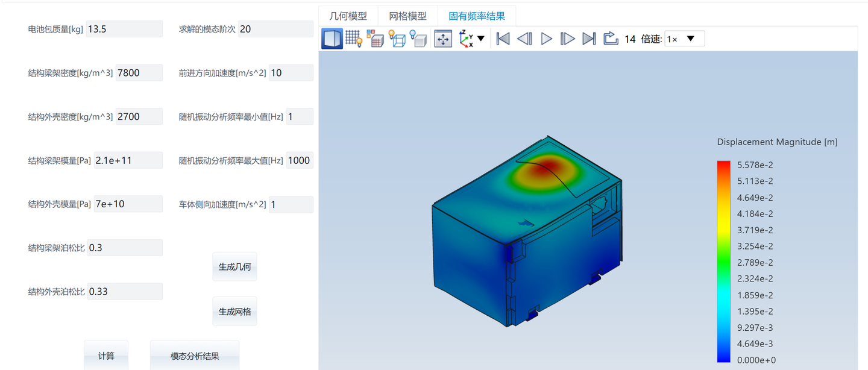Jump to last animation frame
The image size is (868, 370).
click(x=589, y=39)
